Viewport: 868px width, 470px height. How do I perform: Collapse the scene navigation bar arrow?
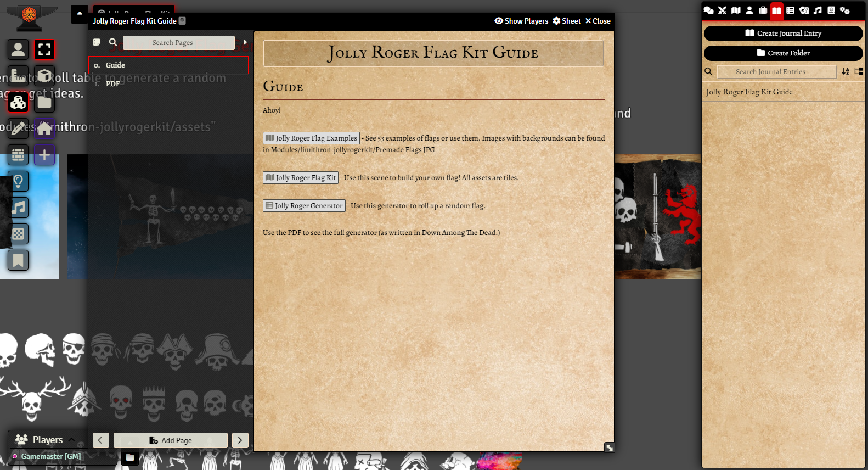(x=80, y=14)
